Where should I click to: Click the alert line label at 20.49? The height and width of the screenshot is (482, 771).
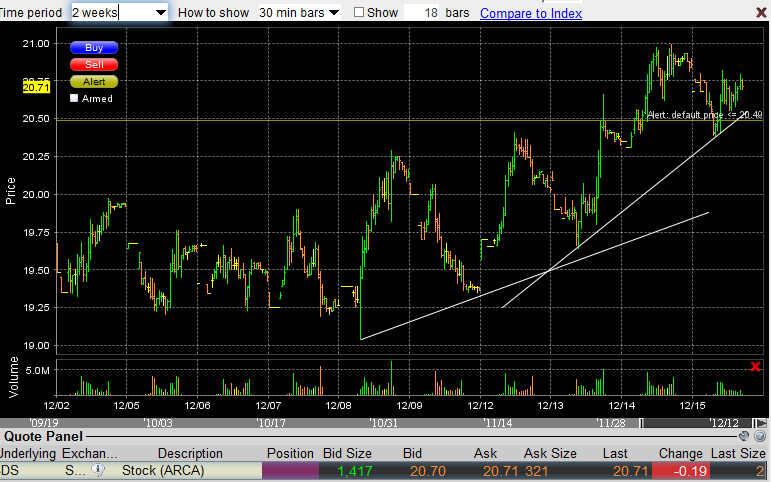(705, 115)
